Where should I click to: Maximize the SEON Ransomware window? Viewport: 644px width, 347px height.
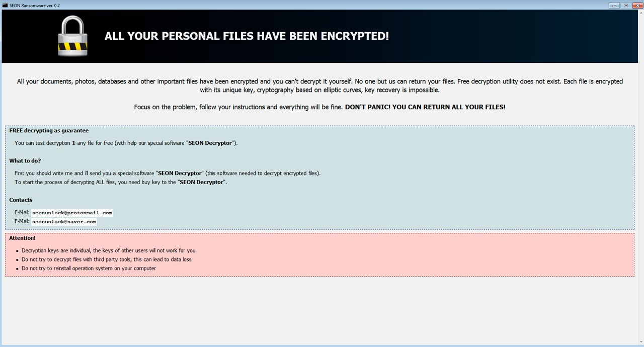tap(626, 6)
